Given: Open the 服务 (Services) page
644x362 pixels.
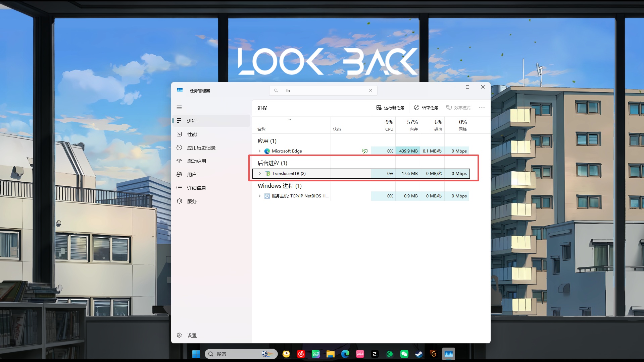Looking at the screenshot, I should [x=212, y=201].
